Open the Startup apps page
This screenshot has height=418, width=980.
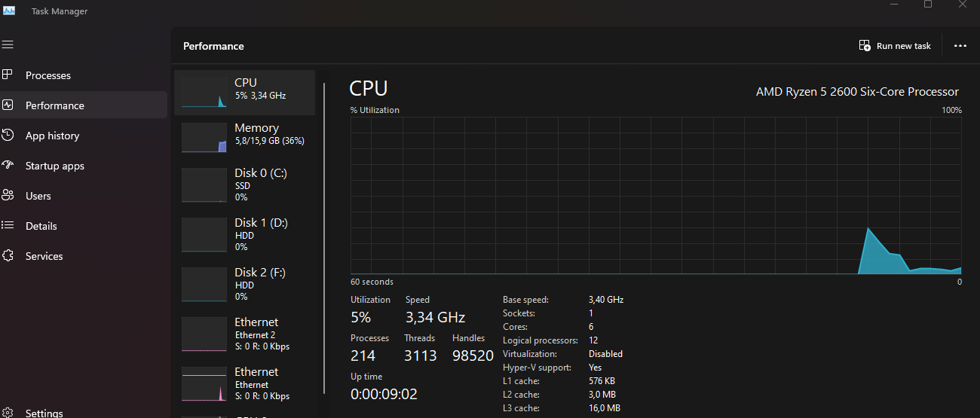point(55,166)
